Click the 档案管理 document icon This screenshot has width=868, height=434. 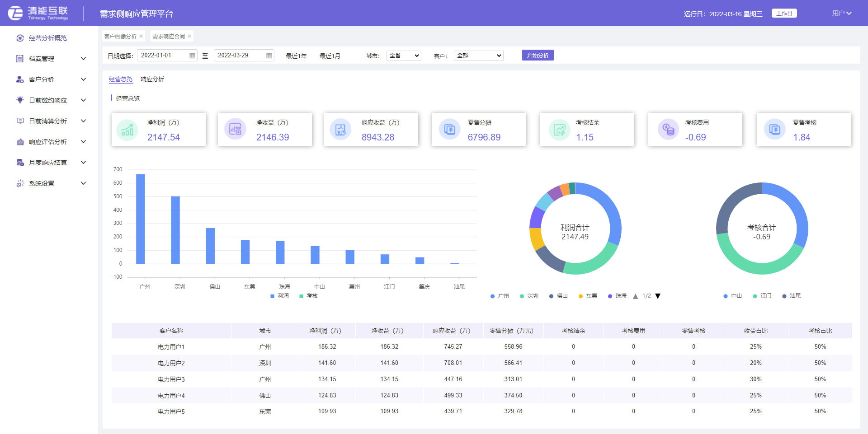[20, 59]
